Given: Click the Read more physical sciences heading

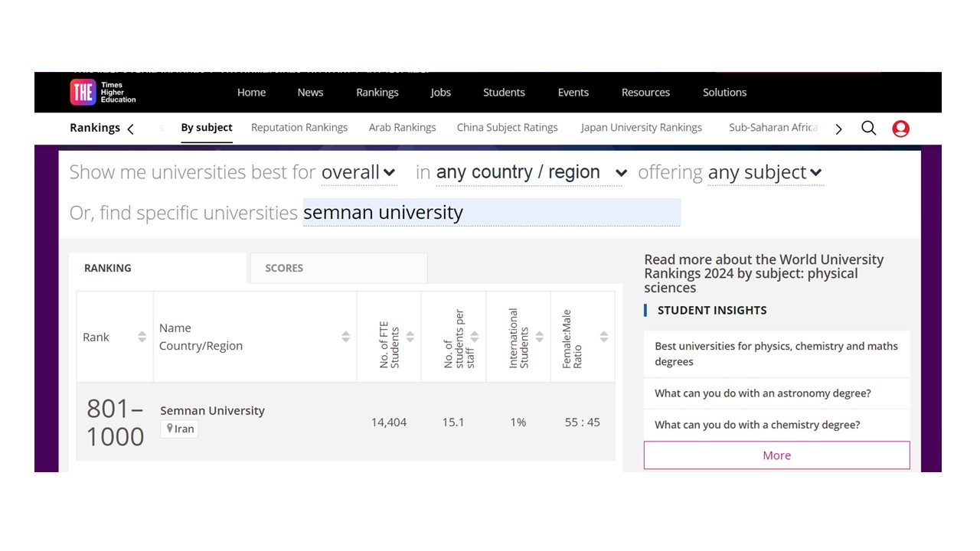Looking at the screenshot, I should point(763,274).
